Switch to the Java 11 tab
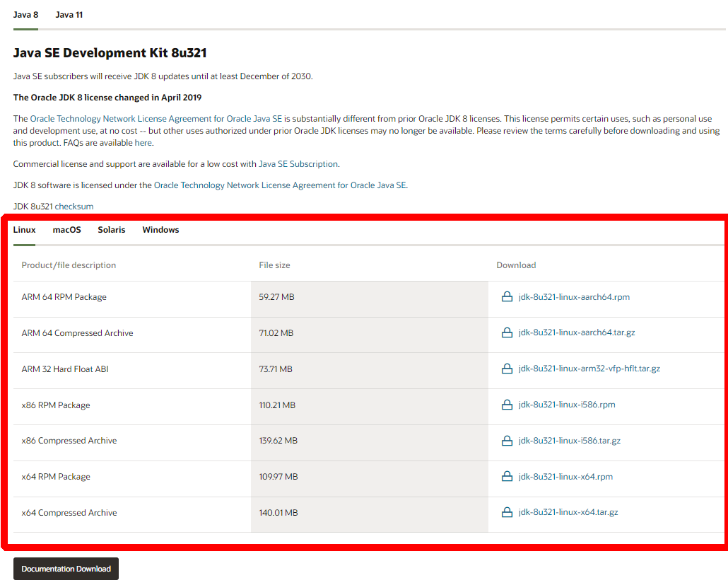Image resolution: width=728 pixels, height=585 pixels. [x=69, y=15]
